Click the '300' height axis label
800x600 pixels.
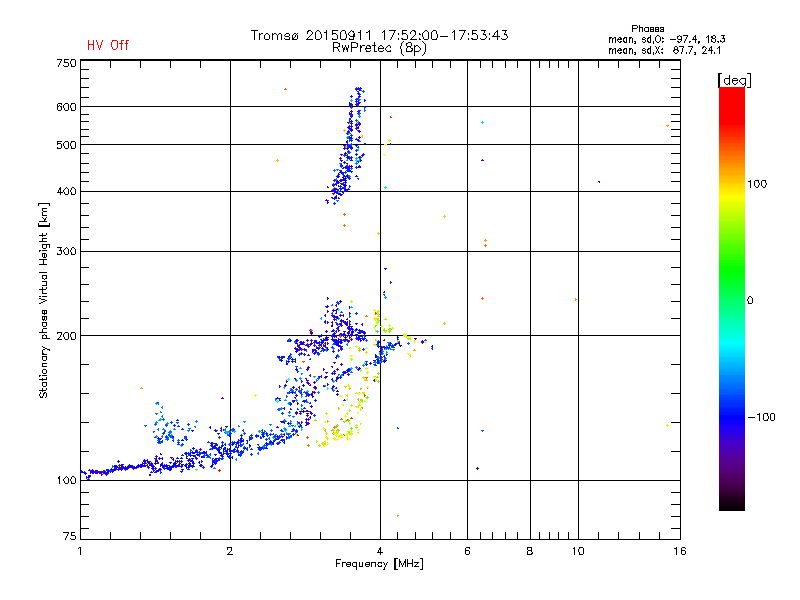tap(66, 252)
